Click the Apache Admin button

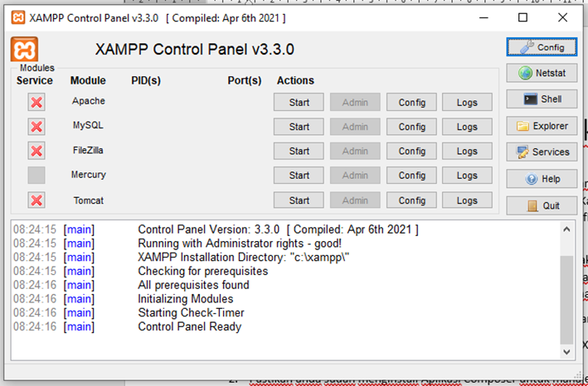pos(355,102)
